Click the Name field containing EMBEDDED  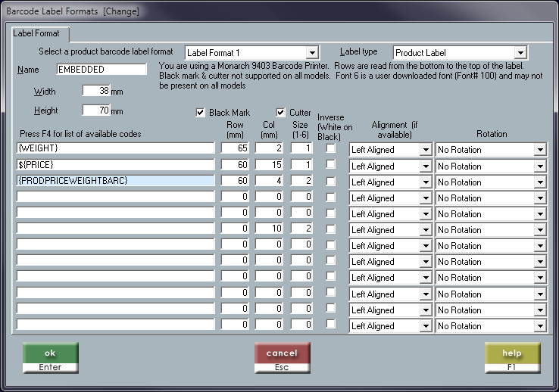[101, 70]
